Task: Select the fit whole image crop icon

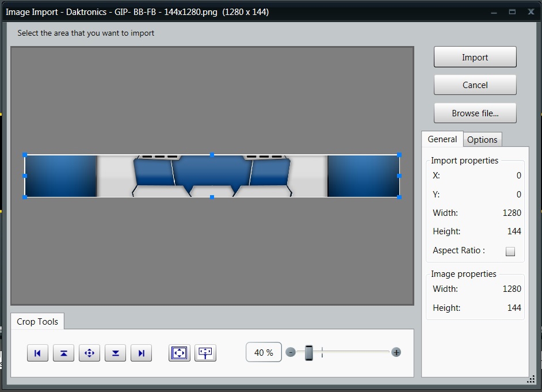Action: (x=180, y=353)
